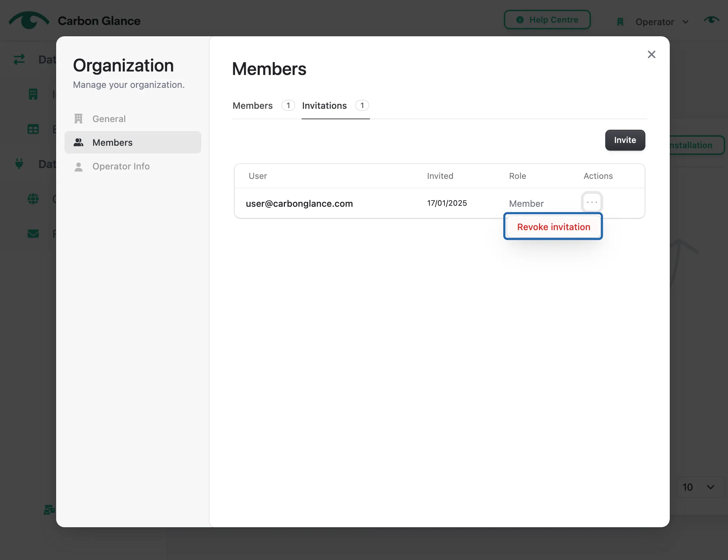Click the green building icon in background sidebar

(33, 94)
